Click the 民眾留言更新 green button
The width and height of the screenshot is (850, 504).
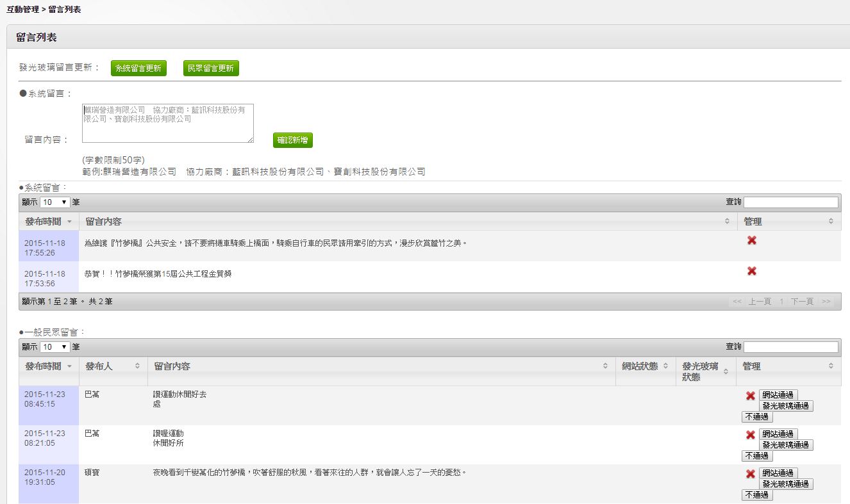(211, 69)
